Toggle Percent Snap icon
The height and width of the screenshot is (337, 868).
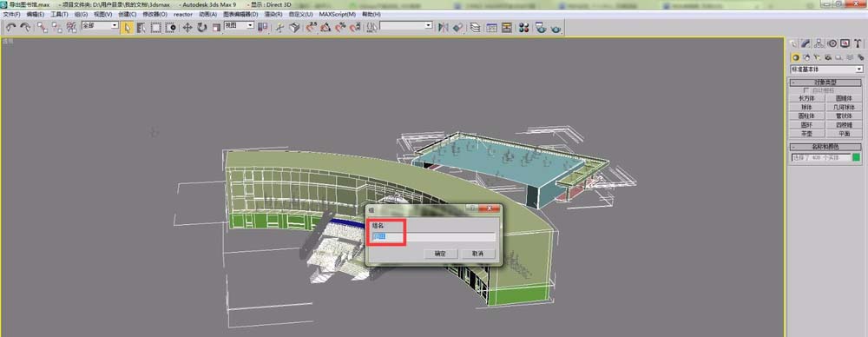pos(340,27)
